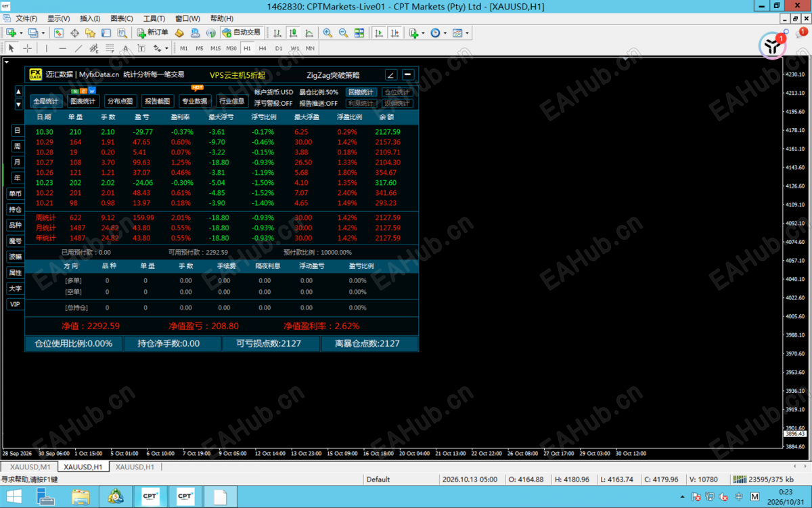Screen dimensions: 812x508
Task: Toggle chart shift icon
Action: (x=394, y=33)
